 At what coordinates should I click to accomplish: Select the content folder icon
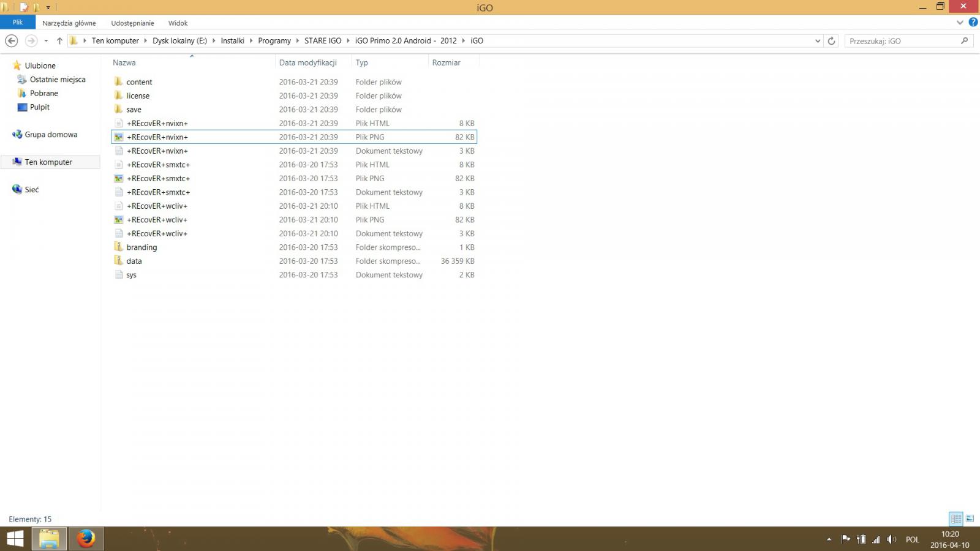[x=119, y=81]
